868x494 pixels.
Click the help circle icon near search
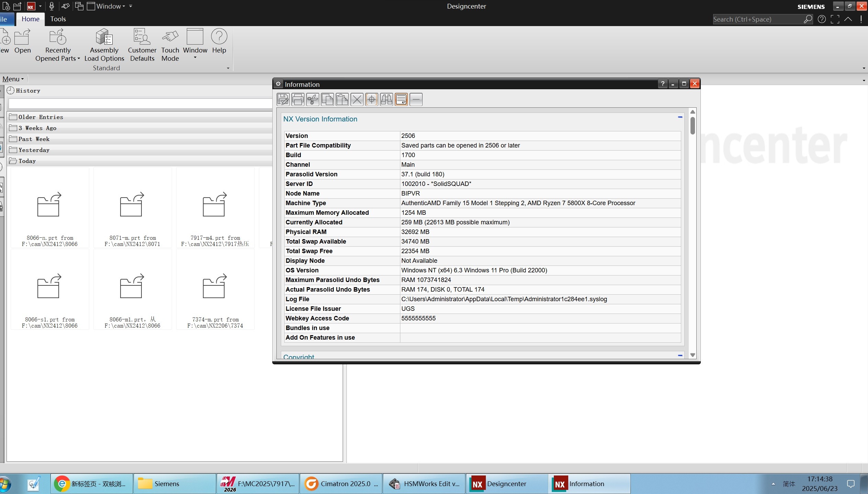coord(822,19)
